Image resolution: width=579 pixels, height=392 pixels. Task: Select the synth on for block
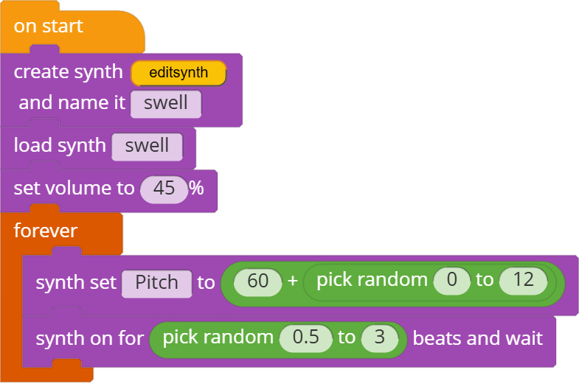tap(90, 339)
